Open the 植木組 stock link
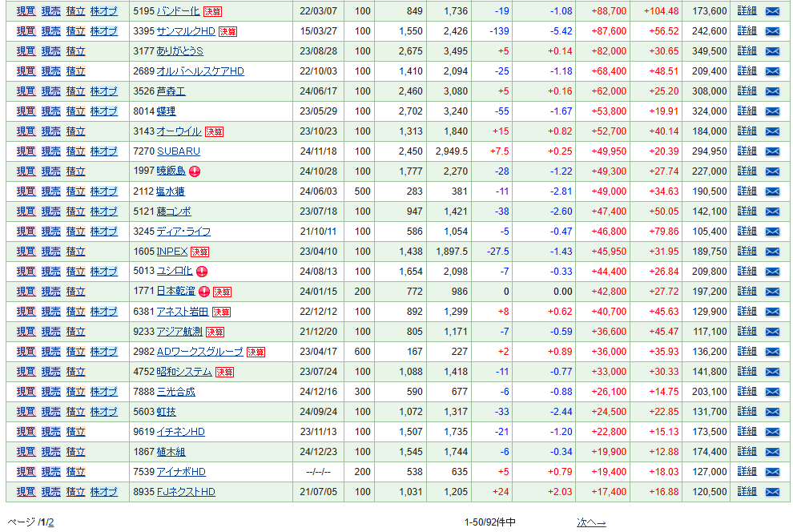The width and height of the screenshot is (793, 532). tap(171, 452)
